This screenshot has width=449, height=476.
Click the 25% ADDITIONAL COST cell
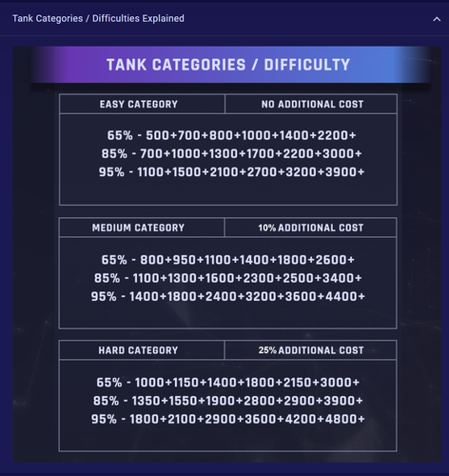(x=310, y=350)
